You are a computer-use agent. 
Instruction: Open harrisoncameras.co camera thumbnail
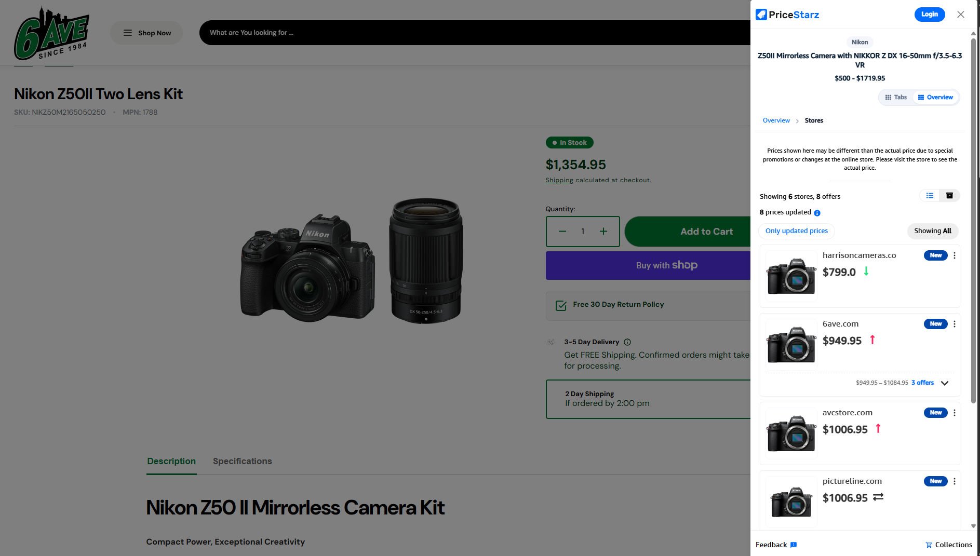(x=791, y=276)
